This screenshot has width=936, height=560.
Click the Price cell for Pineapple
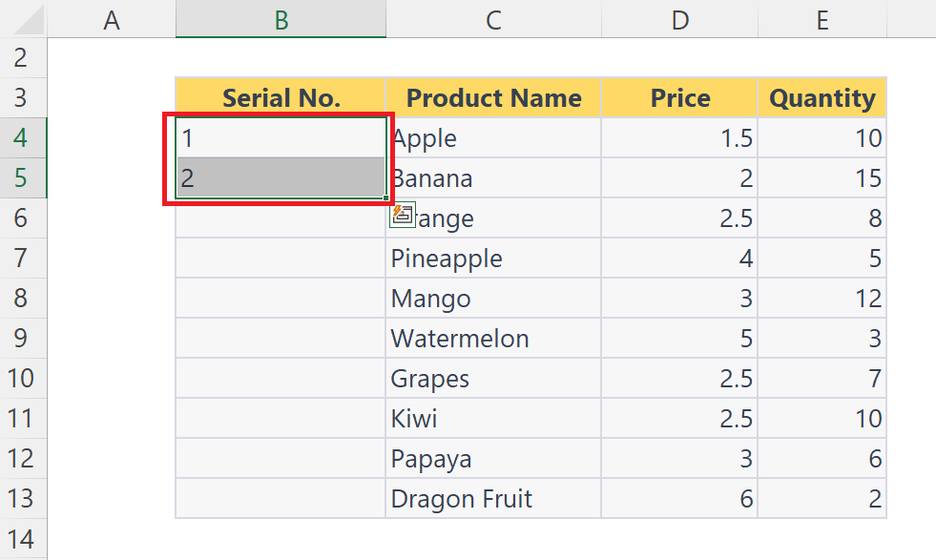click(x=679, y=258)
